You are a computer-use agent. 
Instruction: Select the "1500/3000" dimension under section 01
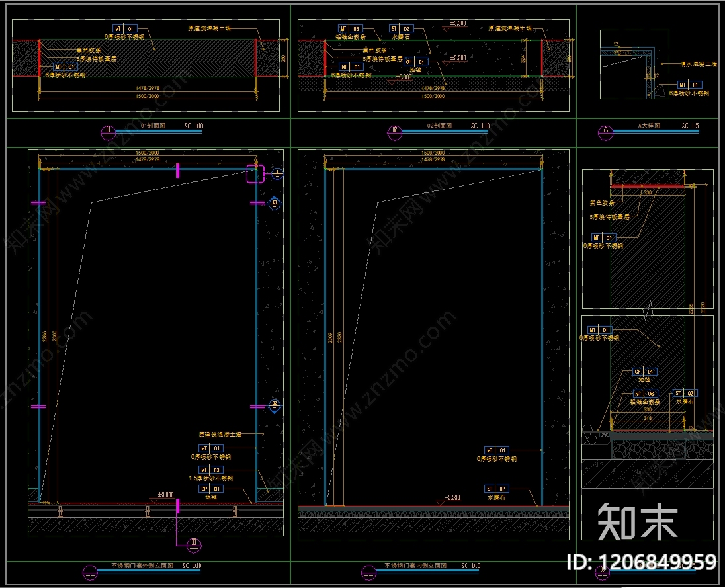click(147, 96)
